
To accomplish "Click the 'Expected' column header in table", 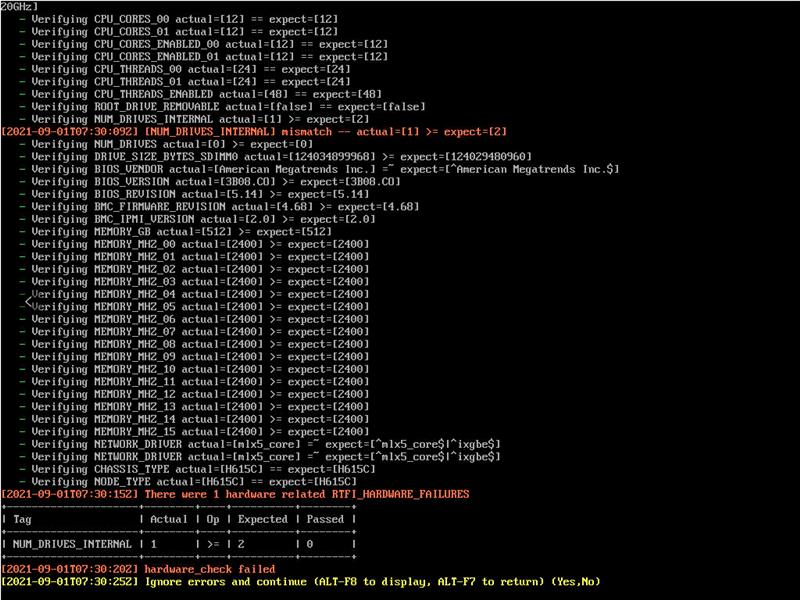I will tap(263, 519).
